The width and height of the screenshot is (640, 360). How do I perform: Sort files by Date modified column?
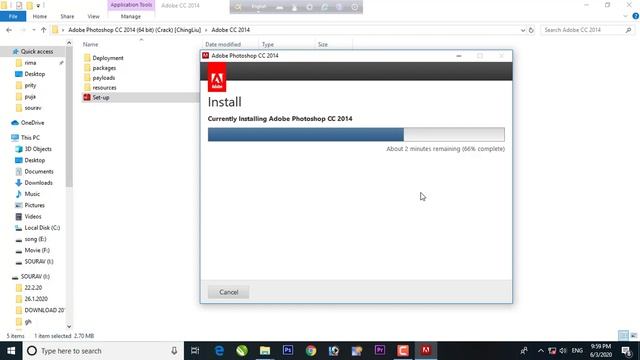(223, 44)
